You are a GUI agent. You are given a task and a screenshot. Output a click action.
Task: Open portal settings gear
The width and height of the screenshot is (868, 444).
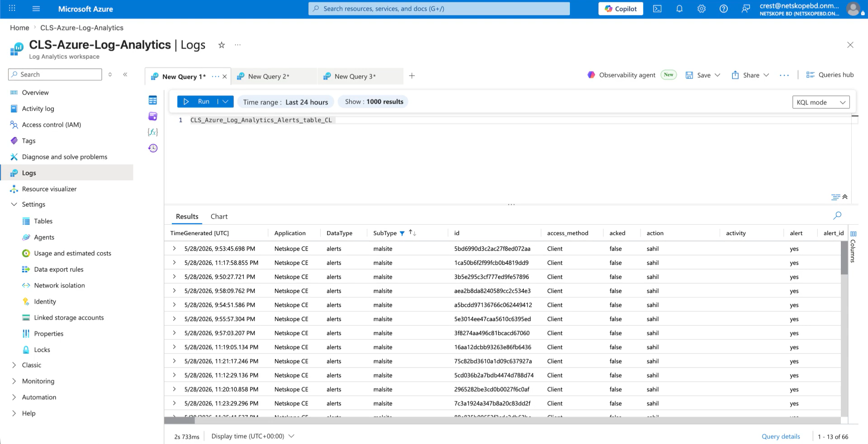pyautogui.click(x=702, y=9)
